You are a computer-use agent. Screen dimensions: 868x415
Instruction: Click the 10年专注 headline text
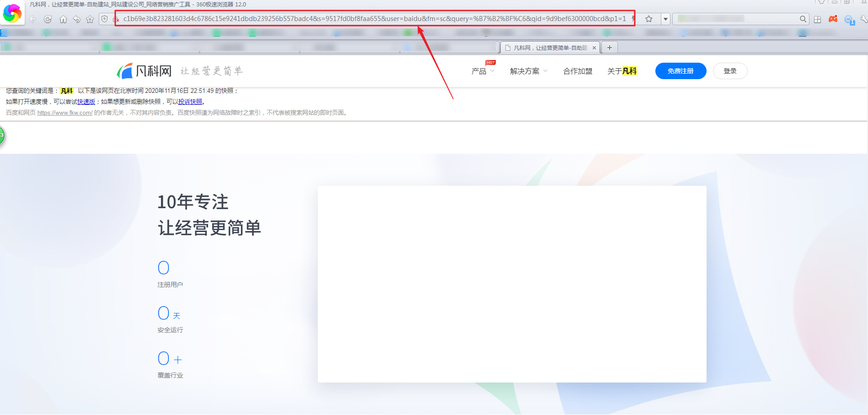tap(193, 202)
